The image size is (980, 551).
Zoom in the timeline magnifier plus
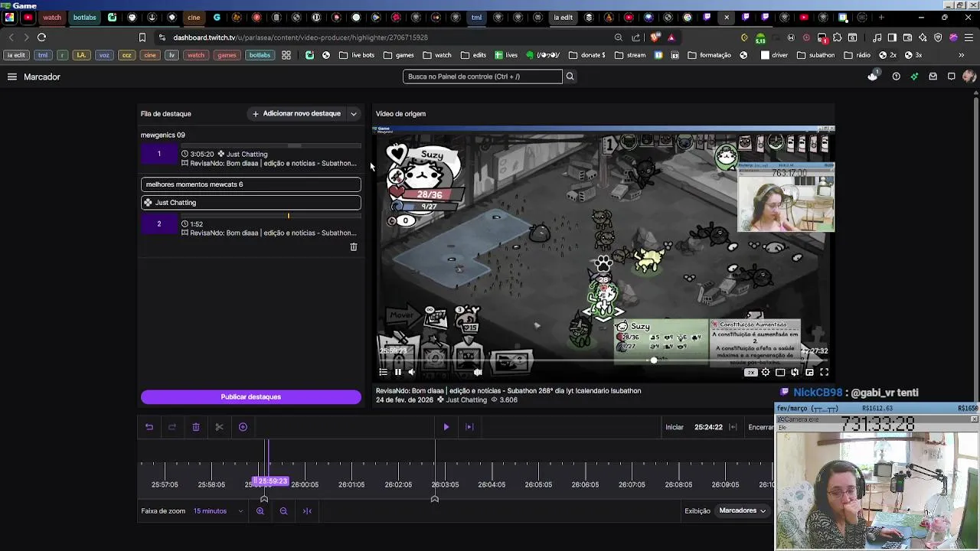tap(260, 511)
